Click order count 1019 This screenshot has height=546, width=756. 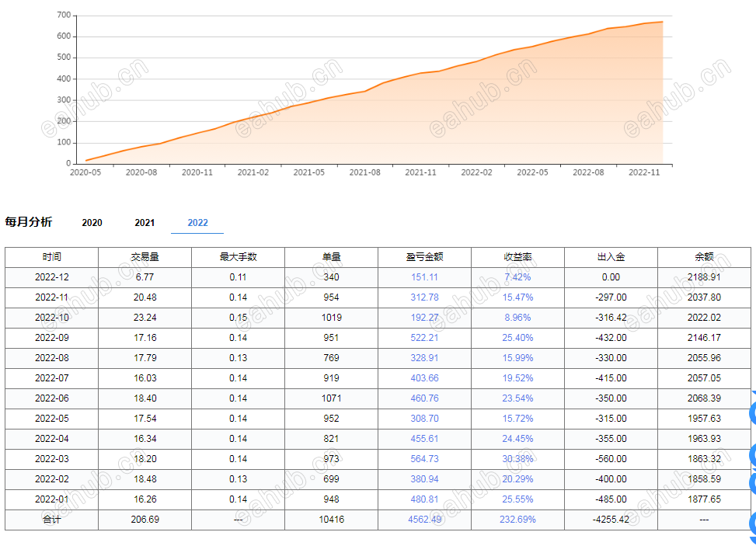click(x=331, y=318)
